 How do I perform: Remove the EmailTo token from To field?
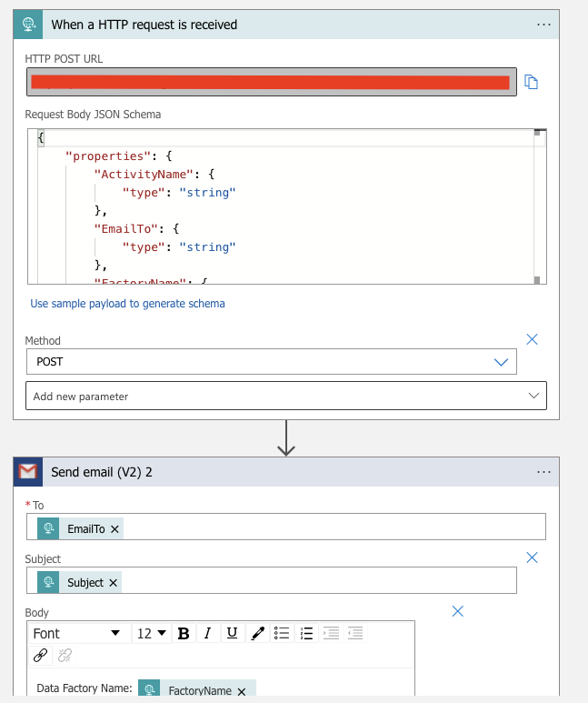115,528
